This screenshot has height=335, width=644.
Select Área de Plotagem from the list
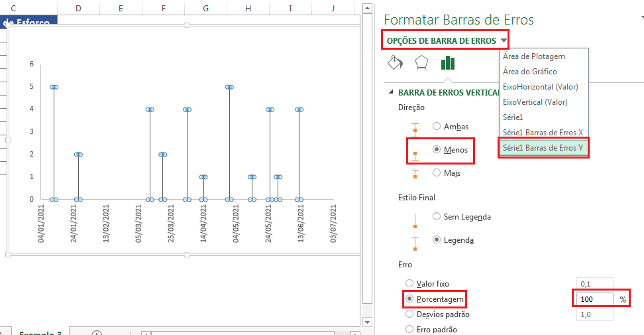[533, 56]
